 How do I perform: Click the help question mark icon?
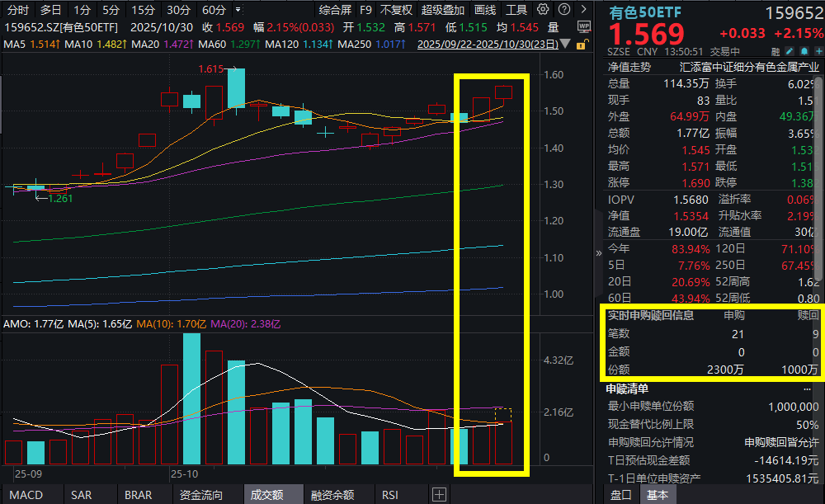tap(565, 10)
